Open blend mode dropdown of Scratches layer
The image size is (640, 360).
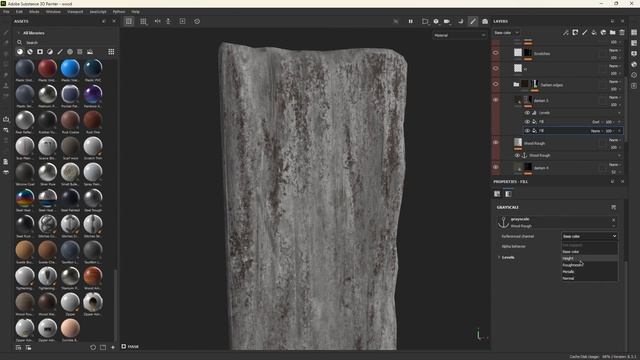click(614, 51)
